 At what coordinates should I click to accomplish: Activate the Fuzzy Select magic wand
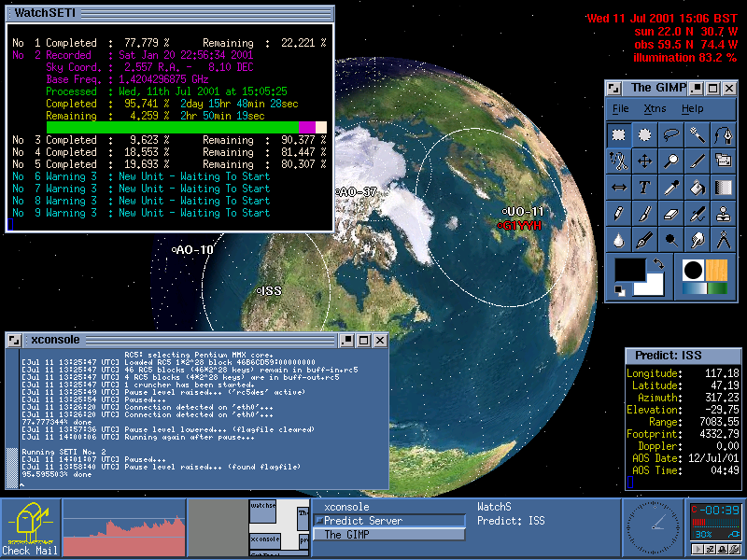pos(697,134)
